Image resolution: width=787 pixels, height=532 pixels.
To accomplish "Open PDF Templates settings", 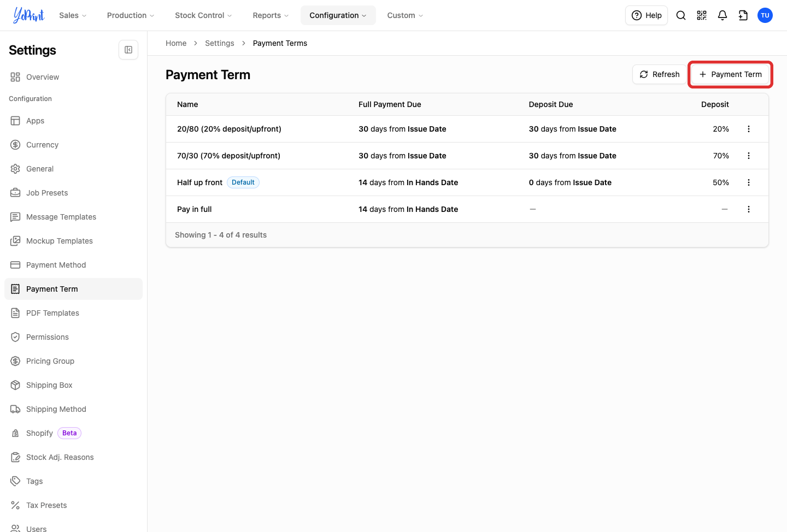I will (x=73, y=313).
